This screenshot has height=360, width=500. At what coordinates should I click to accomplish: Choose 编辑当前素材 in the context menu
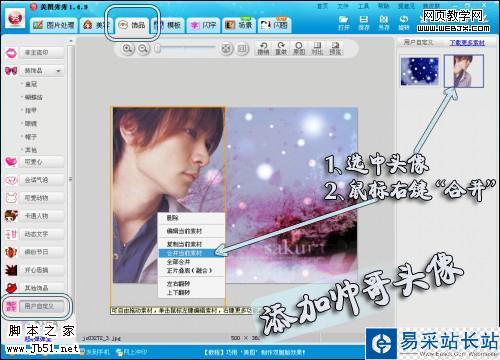point(191,231)
